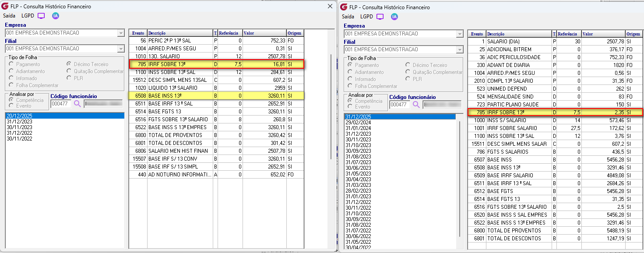Select date 31/01/2024 in right list
The height and width of the screenshot is (253, 644).
pos(399,128)
